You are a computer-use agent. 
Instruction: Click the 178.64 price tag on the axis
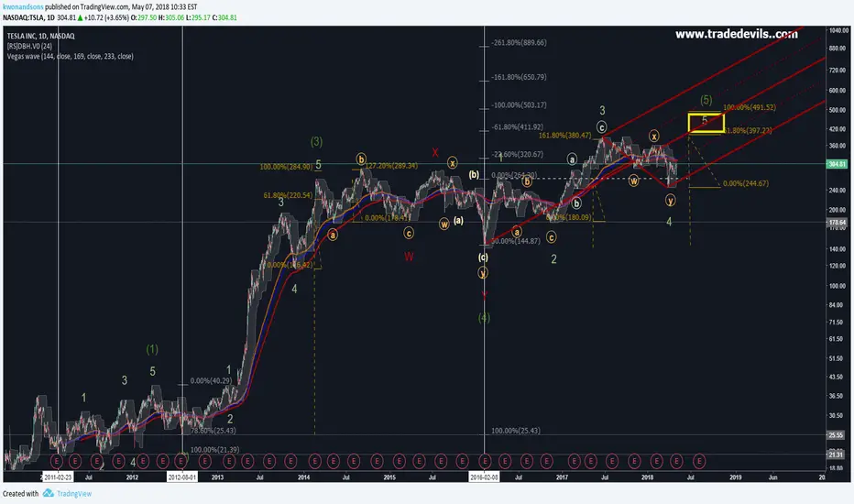pyautogui.click(x=838, y=223)
